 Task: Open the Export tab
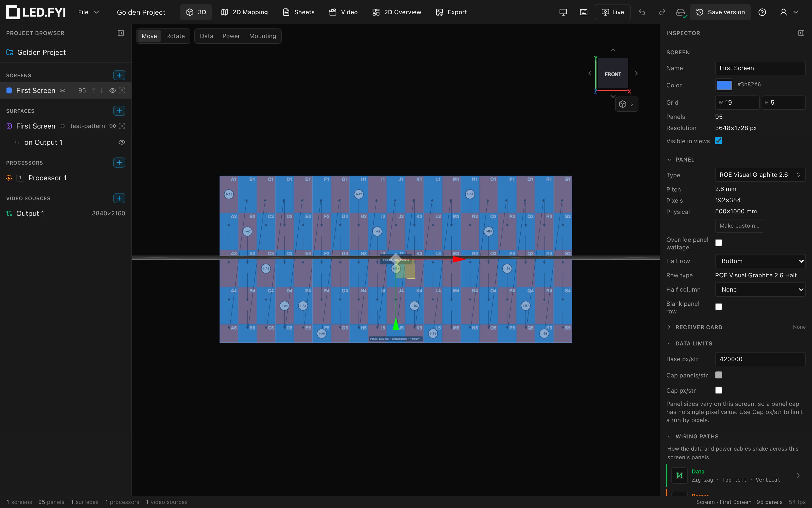tap(451, 12)
